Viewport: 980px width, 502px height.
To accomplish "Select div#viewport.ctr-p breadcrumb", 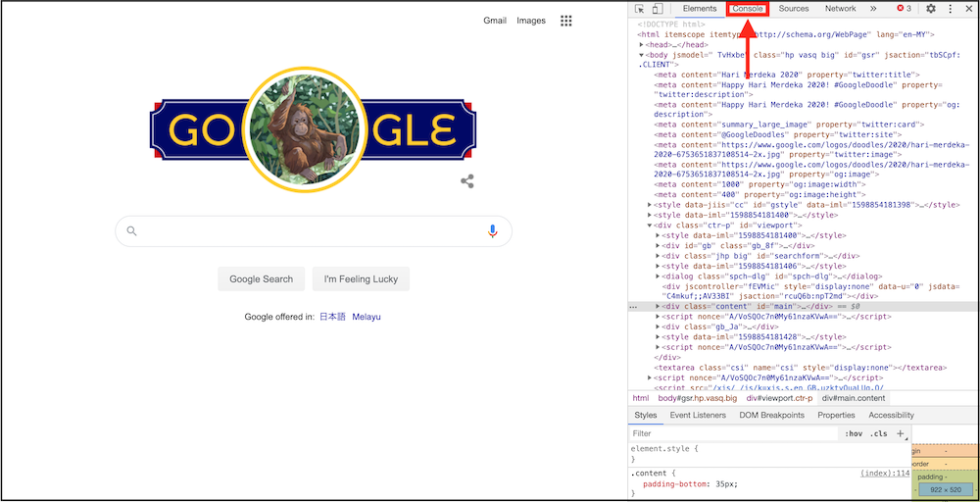I will [779, 398].
